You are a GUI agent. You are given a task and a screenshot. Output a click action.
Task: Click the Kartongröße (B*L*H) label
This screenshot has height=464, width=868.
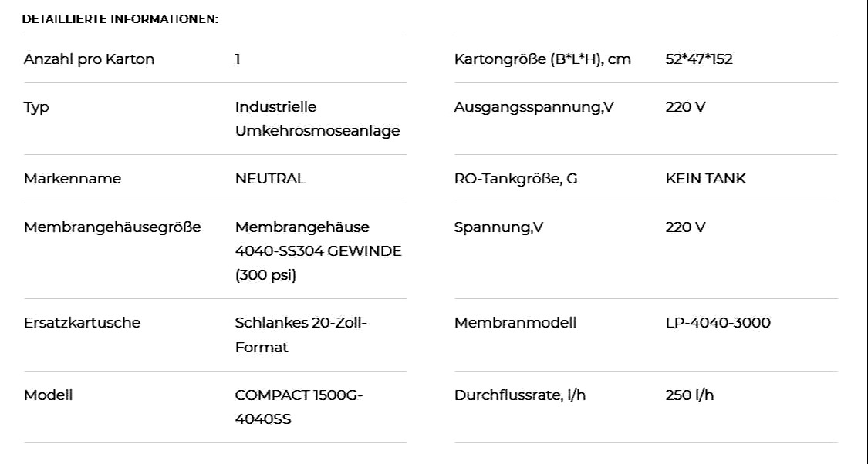[x=542, y=59]
